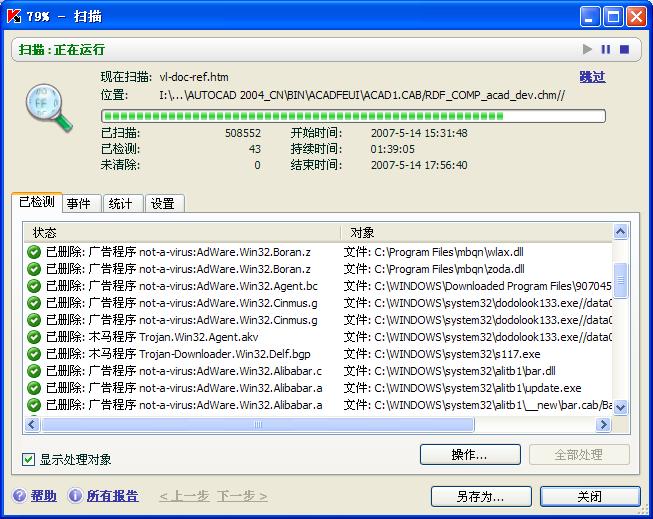Click the vertical scrollbar thumb
Screen dimensions: 653x519
621,280
